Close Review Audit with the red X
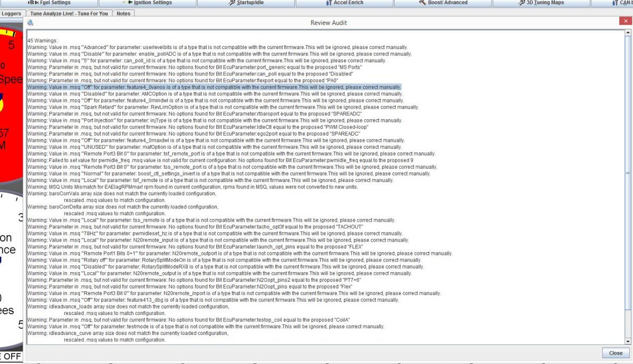The image size is (633, 364). click(x=626, y=22)
